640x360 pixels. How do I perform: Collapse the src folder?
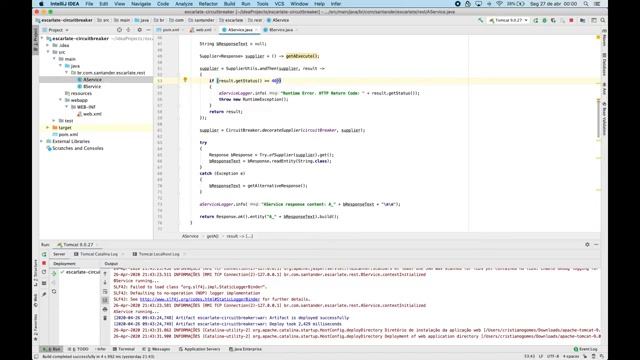pos(48,52)
